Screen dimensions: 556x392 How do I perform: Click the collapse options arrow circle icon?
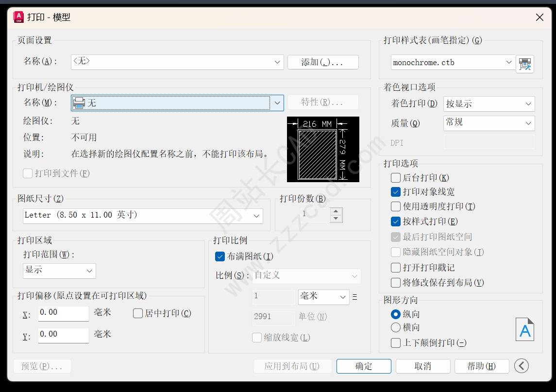521,366
